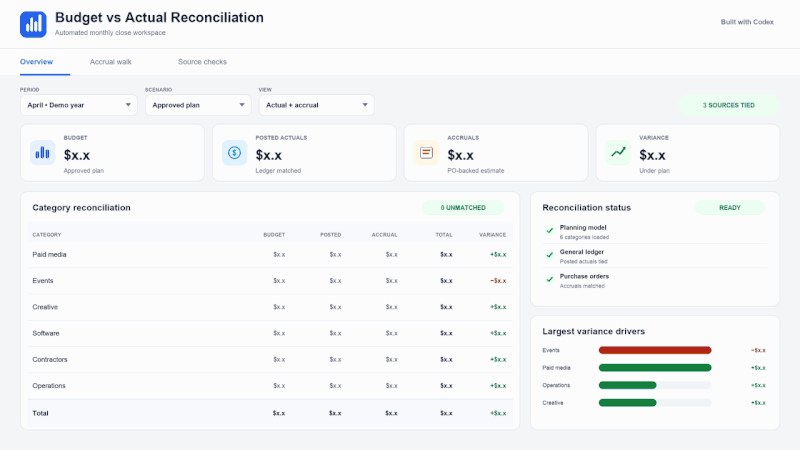Click the Budget card Approved plan caption
This screenshot has height=450, width=800.
point(84,171)
